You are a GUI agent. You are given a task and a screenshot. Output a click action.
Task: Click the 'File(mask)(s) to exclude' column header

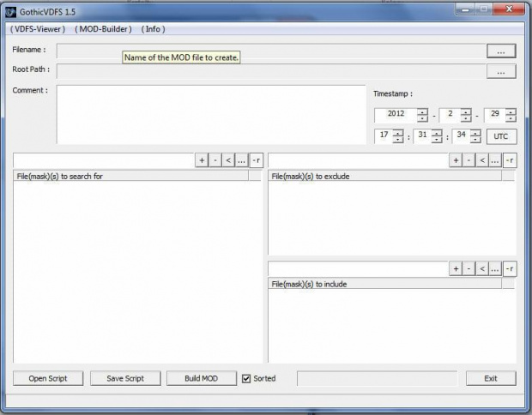385,176
